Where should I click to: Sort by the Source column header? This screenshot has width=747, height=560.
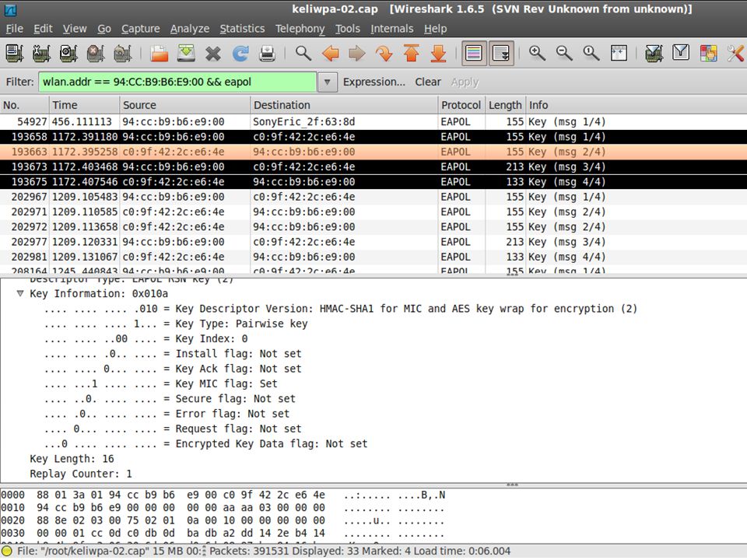tap(185, 105)
